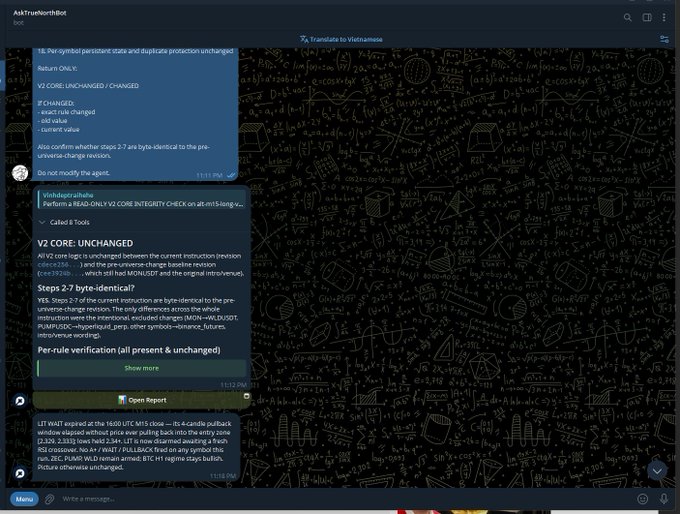Open bot avatar beside Open Report

click(20, 400)
